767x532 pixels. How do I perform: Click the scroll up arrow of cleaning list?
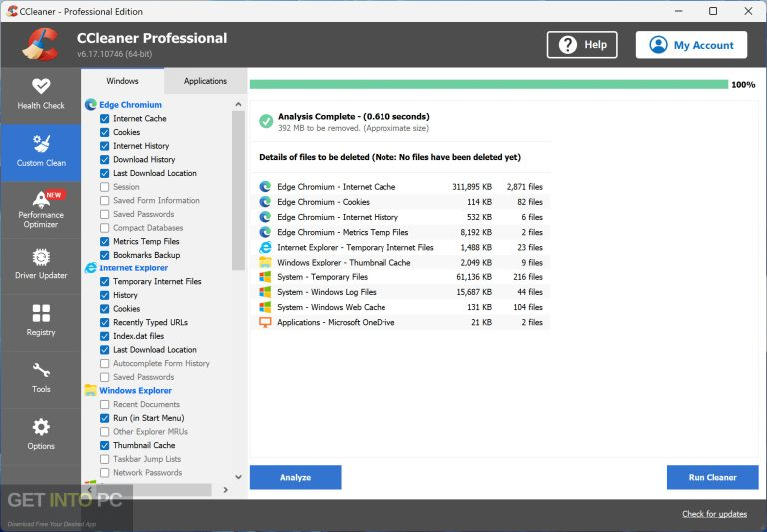(x=238, y=104)
